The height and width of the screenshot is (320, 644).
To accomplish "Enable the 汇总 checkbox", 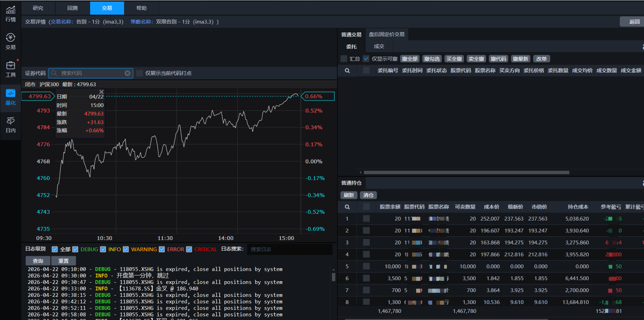I will 343,59.
